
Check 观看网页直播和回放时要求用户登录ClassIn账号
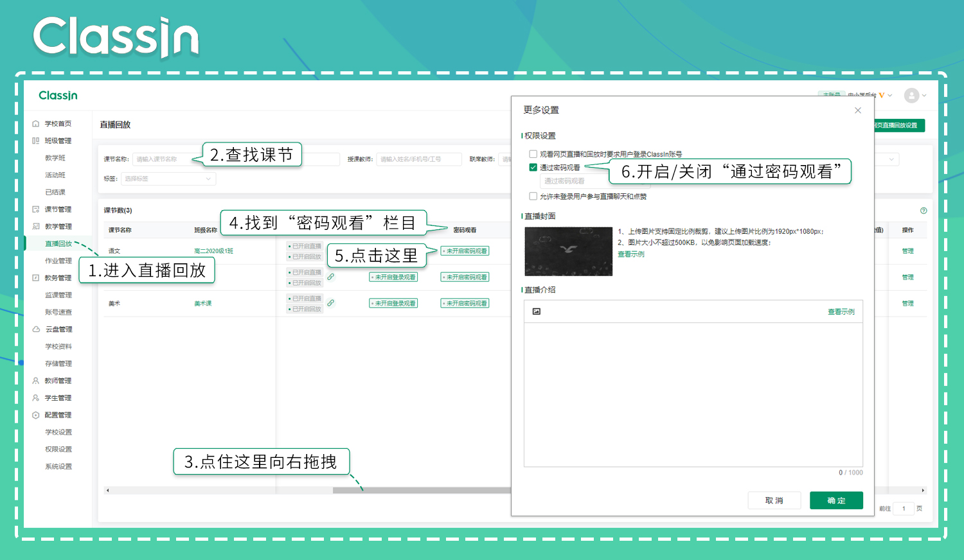click(x=533, y=154)
